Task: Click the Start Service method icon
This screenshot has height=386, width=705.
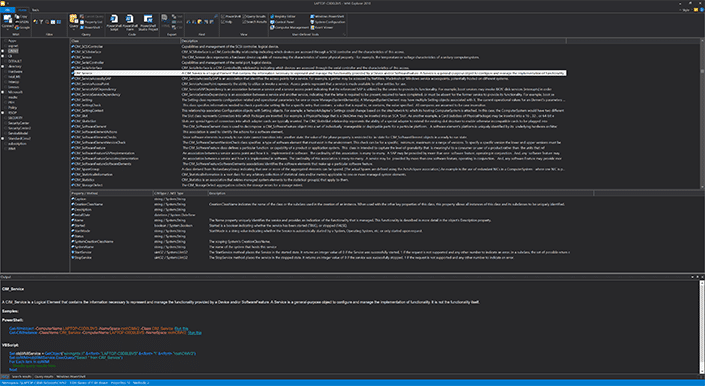Action: [73, 253]
